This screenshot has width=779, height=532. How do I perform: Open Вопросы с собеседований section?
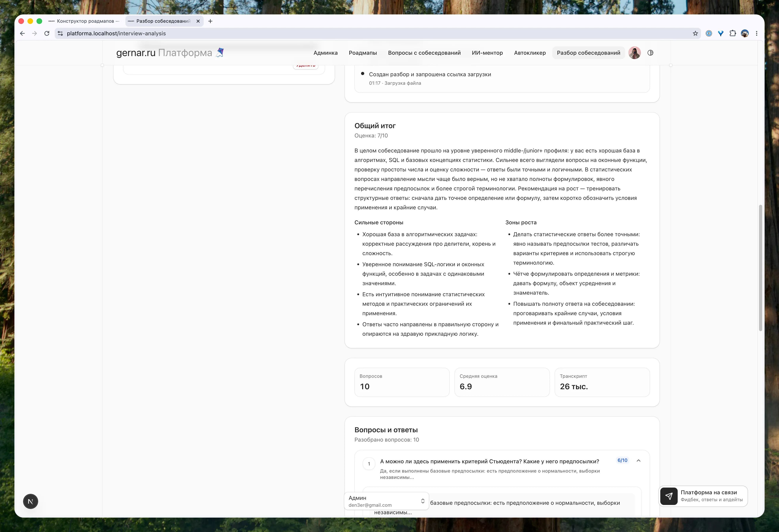424,53
